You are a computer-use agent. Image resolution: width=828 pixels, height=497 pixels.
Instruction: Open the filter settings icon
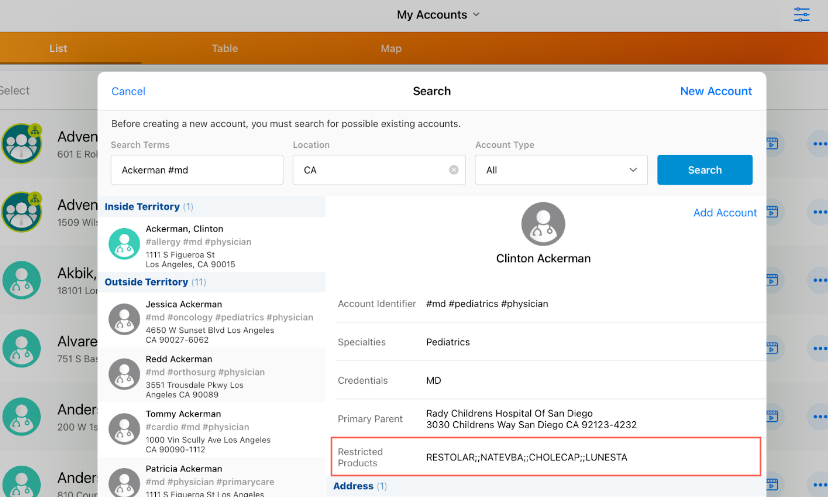(x=802, y=15)
